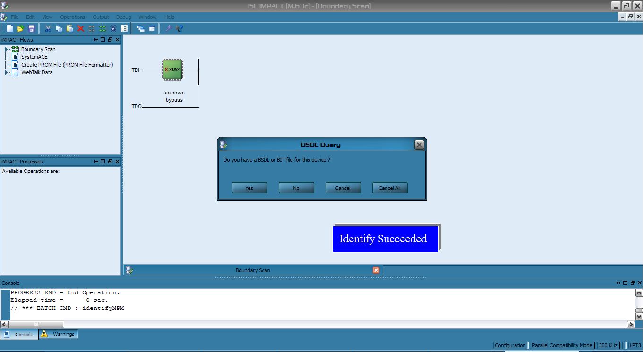Viewport: 644px width, 352px height.
Task: Click the Cut scissors icon
Action: click(48, 28)
